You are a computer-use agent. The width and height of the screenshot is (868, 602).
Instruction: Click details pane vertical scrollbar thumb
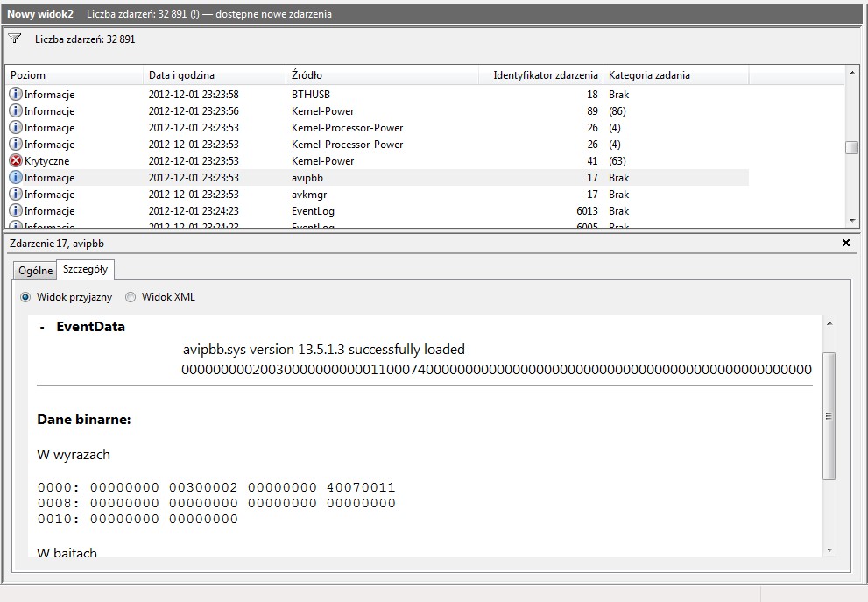(x=829, y=416)
